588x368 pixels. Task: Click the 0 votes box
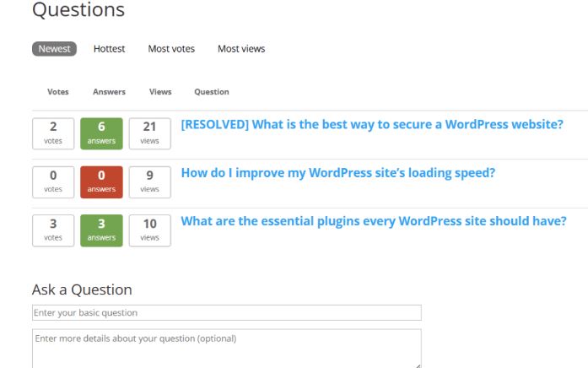(53, 182)
